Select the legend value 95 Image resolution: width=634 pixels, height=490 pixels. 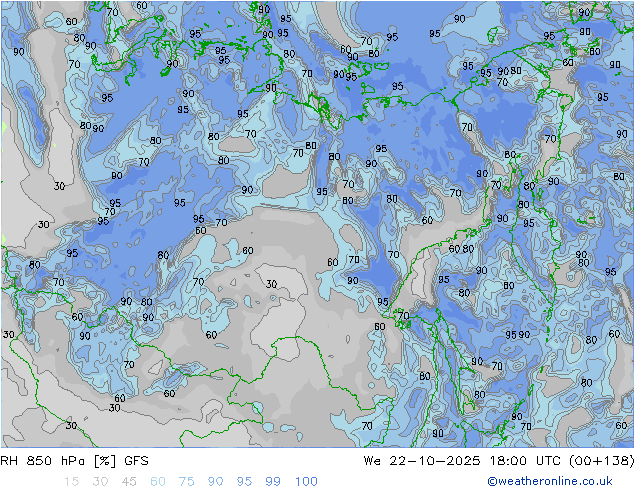coord(244,482)
